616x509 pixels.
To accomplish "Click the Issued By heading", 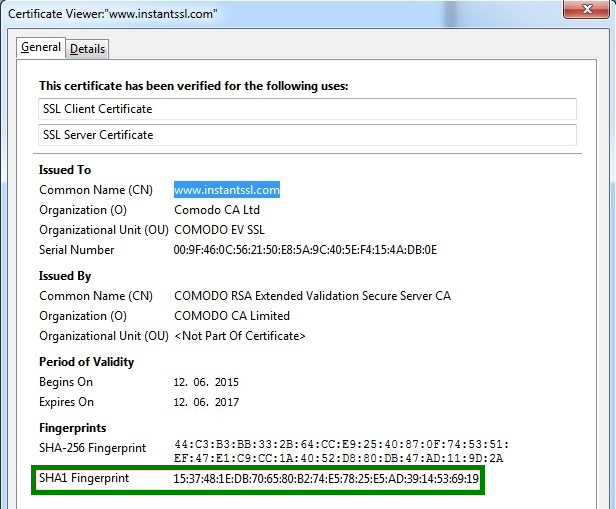I will [65, 276].
